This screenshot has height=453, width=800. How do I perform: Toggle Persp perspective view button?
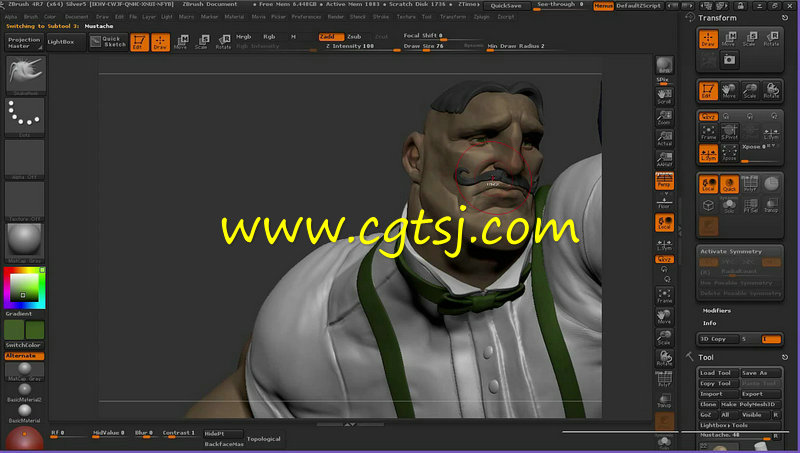[664, 181]
